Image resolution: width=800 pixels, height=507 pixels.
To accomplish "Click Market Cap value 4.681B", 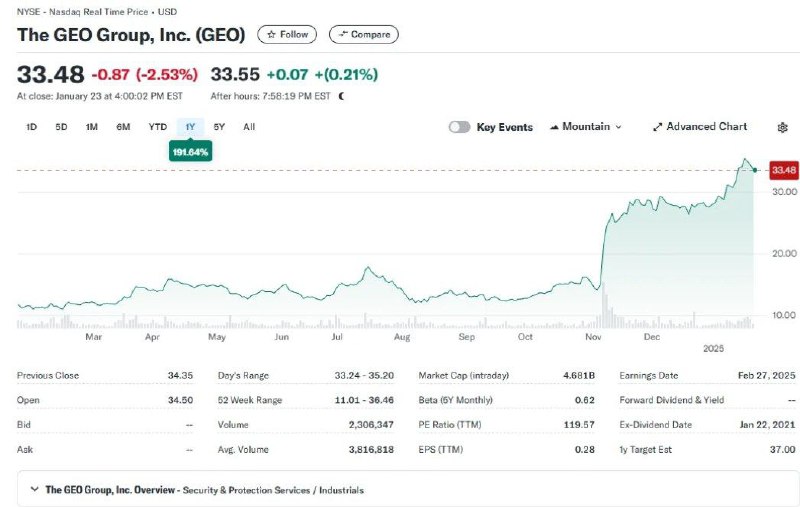I will pyautogui.click(x=579, y=375).
